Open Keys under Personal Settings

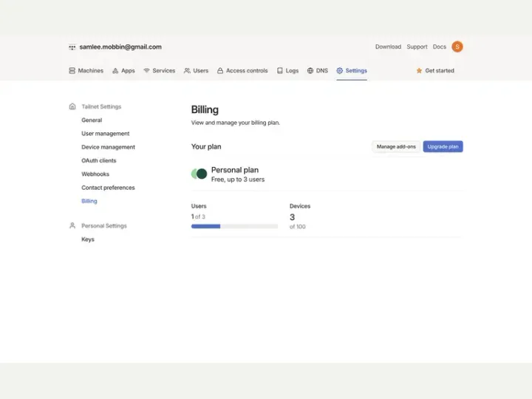pos(88,239)
